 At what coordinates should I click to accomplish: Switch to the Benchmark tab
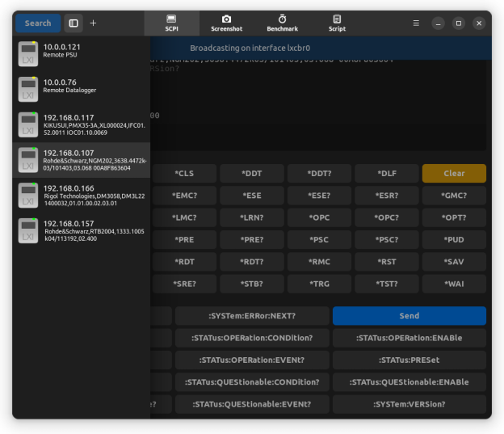pos(282,23)
